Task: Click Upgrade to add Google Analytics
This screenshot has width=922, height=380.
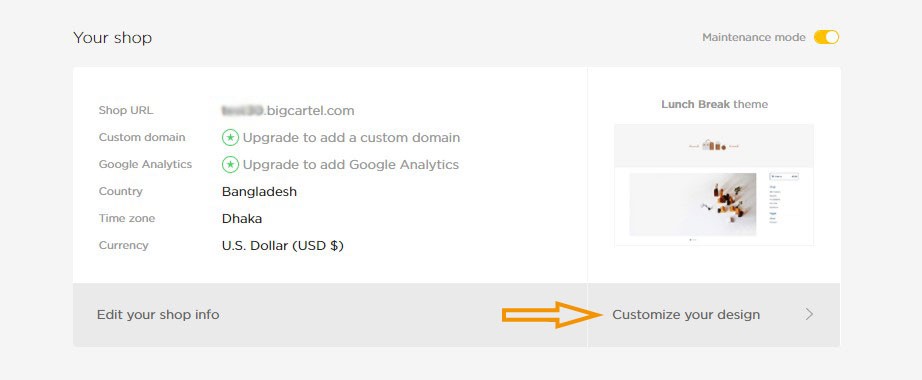Action: click(350, 165)
